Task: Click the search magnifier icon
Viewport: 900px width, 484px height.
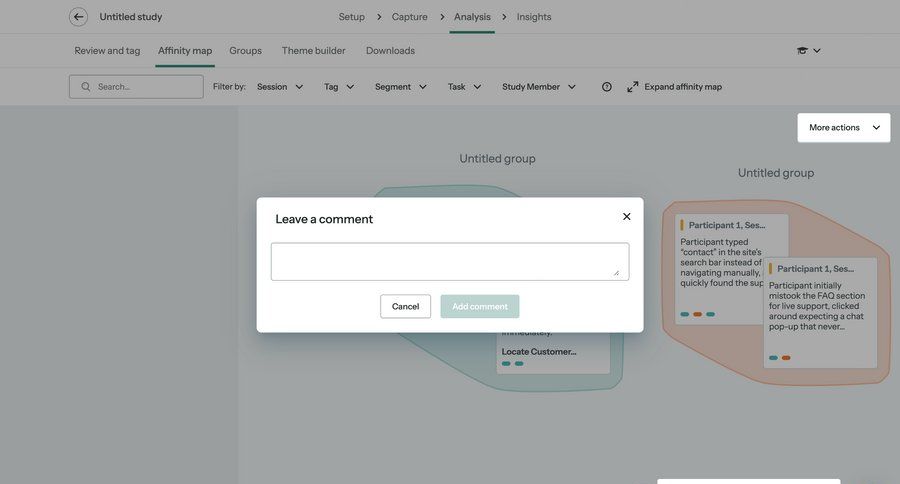Action: coord(86,87)
